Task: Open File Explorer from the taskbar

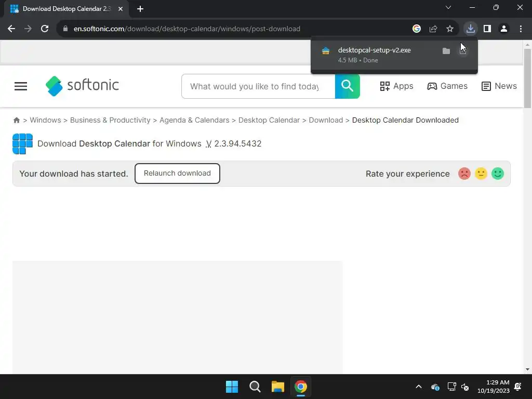Action: click(278, 387)
